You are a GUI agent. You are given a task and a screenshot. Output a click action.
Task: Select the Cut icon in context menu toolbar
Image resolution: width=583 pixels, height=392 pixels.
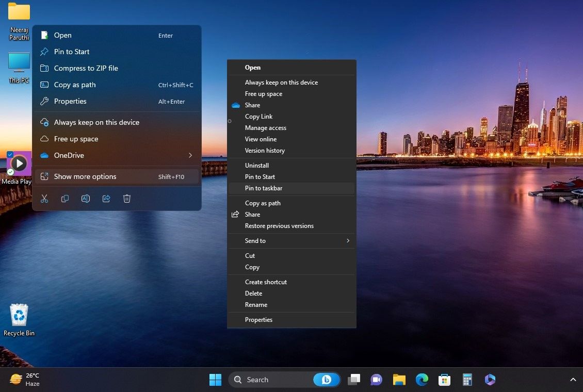pos(44,199)
